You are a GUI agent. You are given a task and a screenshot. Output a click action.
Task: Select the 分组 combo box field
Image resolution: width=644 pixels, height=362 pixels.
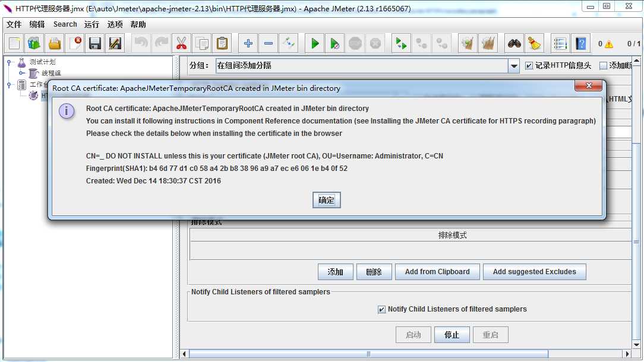click(x=368, y=66)
